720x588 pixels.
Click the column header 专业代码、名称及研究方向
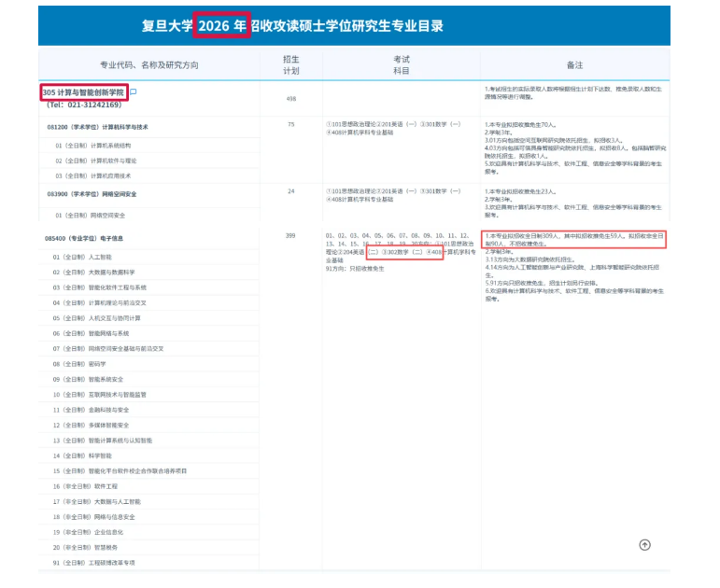(149, 65)
